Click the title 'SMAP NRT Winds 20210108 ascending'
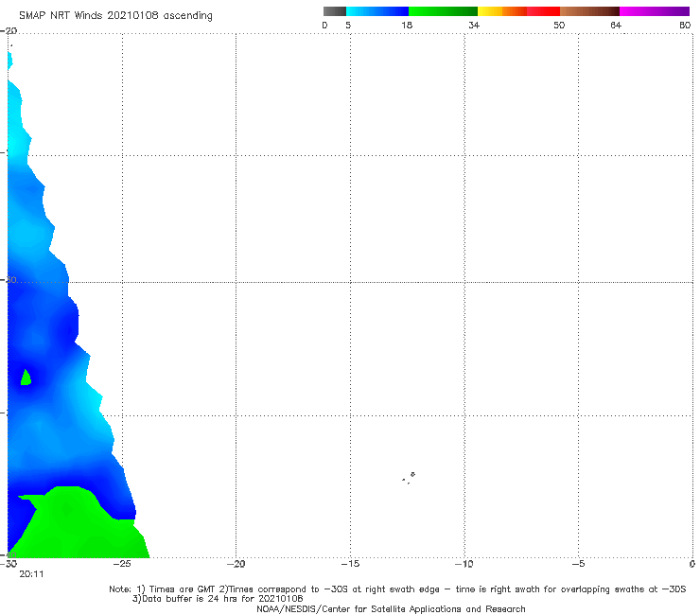This screenshot has width=700, height=615. pyautogui.click(x=115, y=15)
